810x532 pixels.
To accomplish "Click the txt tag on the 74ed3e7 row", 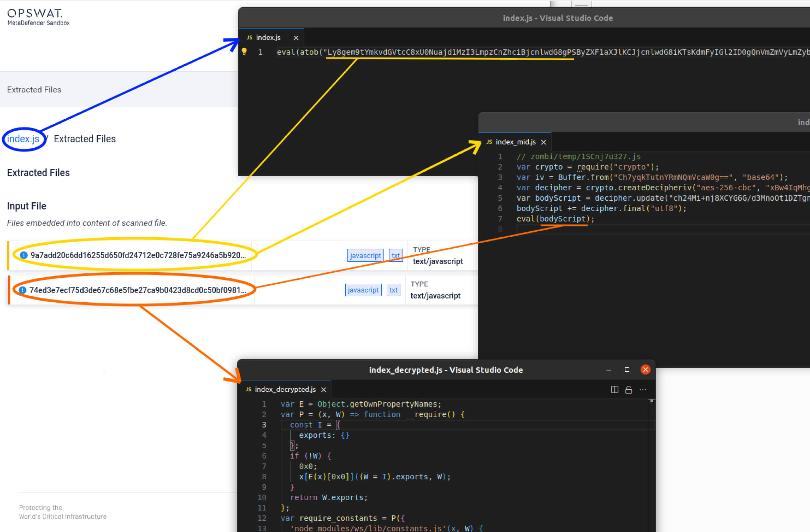I will click(x=393, y=290).
